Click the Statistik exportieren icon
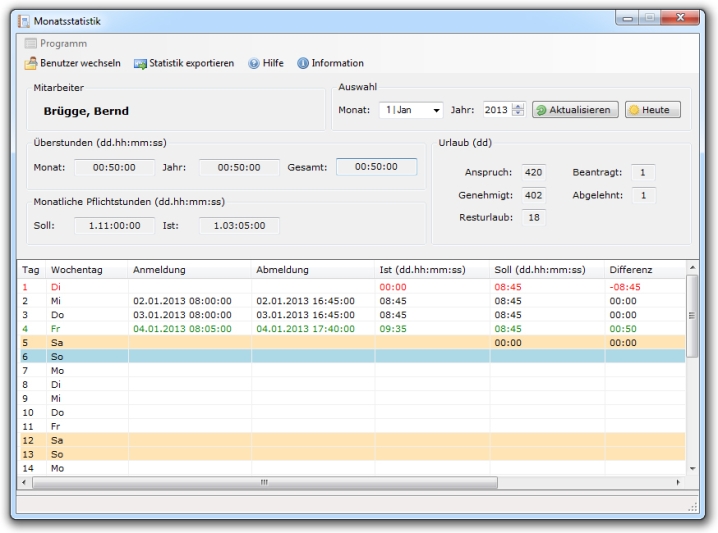718x533 pixels. [140, 63]
